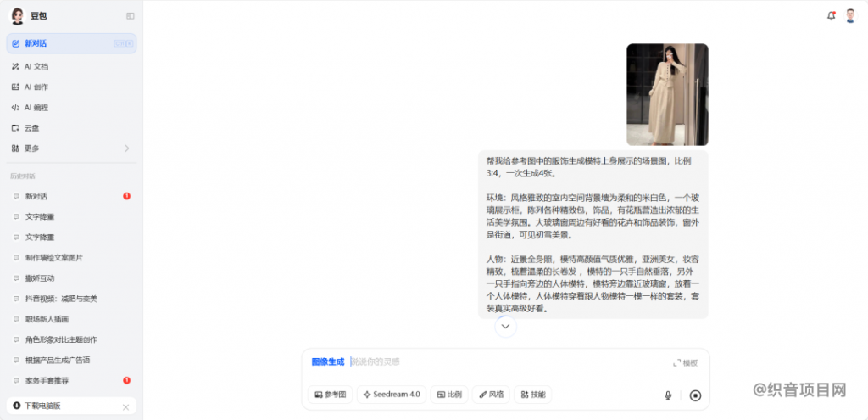Click the pen icon beside AI 文档
The height and width of the screenshot is (420, 868).
(15, 66)
